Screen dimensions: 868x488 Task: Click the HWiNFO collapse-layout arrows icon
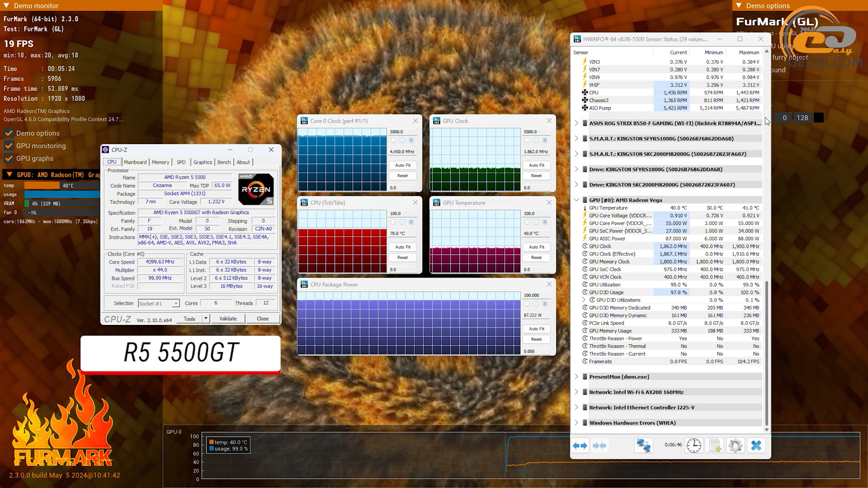(599, 446)
